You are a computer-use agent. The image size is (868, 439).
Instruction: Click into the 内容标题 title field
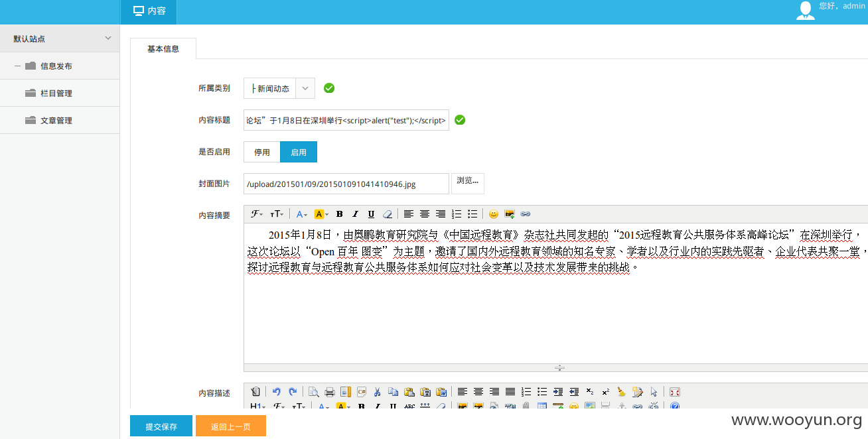(346, 120)
